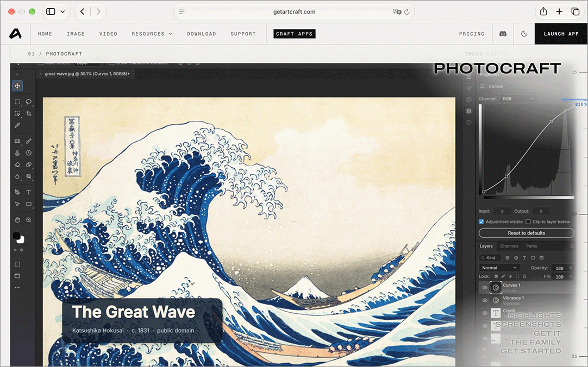Open the Channel RGB dropdown
Viewport: 588px width, 367px height.
coord(518,98)
